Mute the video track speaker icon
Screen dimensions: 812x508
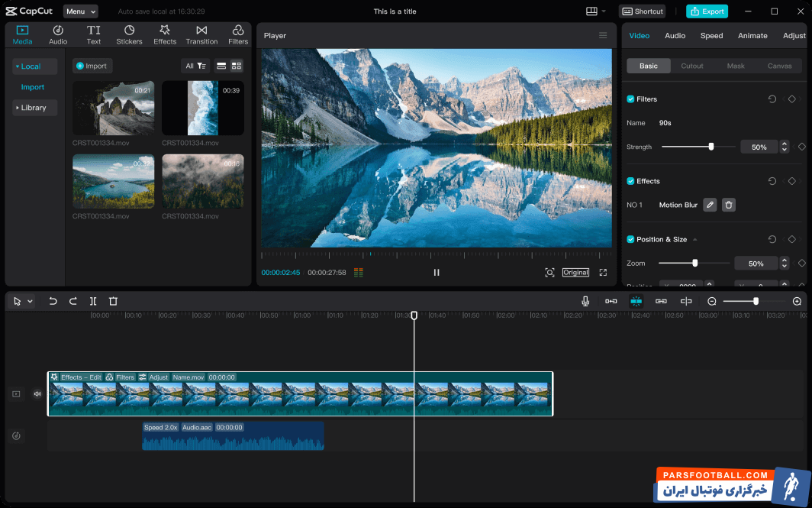click(37, 394)
